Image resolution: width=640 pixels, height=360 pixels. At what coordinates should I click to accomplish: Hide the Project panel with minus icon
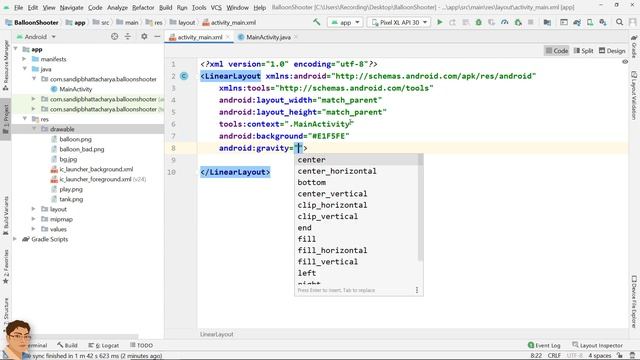[157, 37]
